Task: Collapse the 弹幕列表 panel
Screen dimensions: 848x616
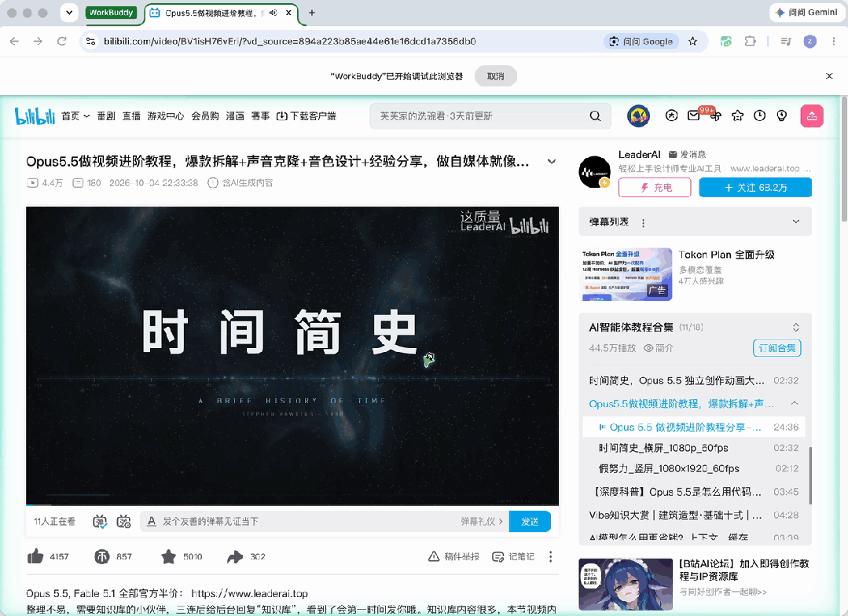Action: 795,222
